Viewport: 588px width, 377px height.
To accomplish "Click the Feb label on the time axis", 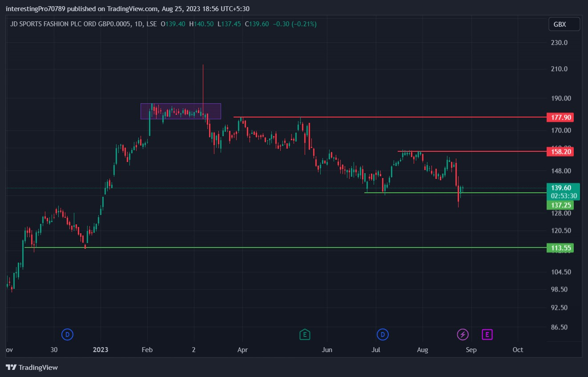I will point(147,350).
